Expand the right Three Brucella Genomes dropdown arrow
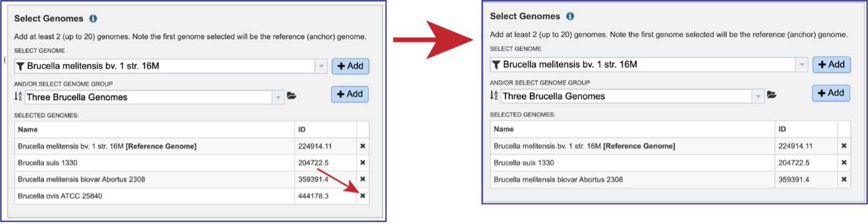This screenshot has width=868, height=224. (x=758, y=96)
